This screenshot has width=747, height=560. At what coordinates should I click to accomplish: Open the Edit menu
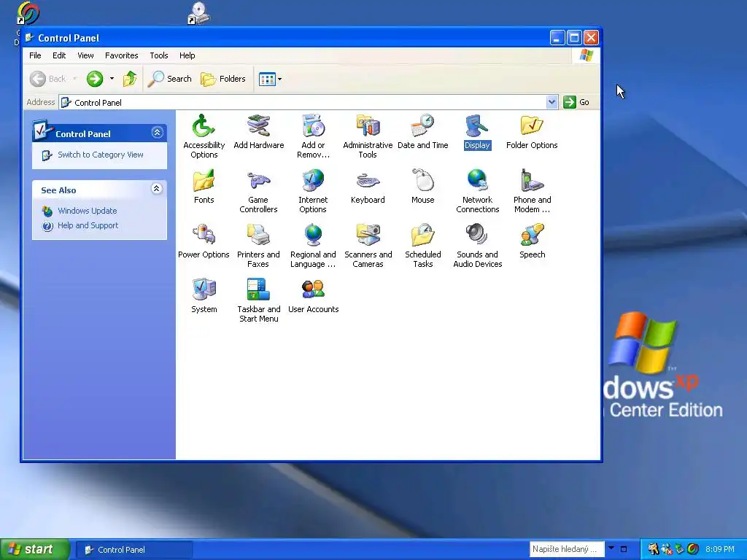click(59, 55)
